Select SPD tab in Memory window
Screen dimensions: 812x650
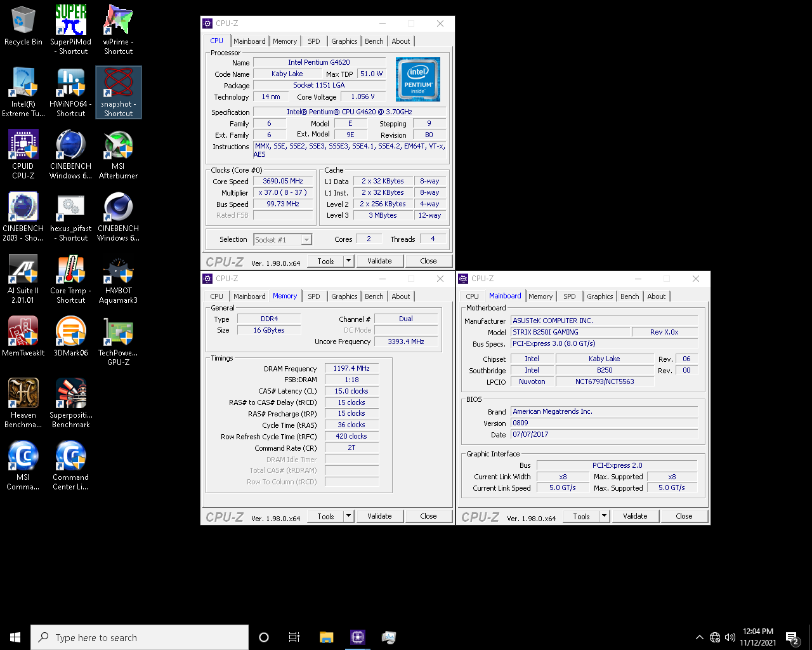pyautogui.click(x=314, y=296)
